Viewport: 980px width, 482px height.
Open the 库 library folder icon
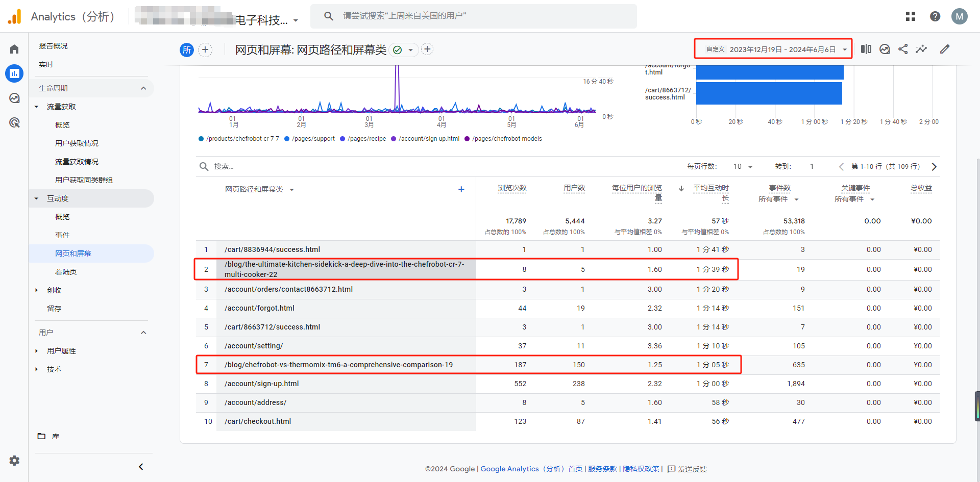click(x=41, y=436)
